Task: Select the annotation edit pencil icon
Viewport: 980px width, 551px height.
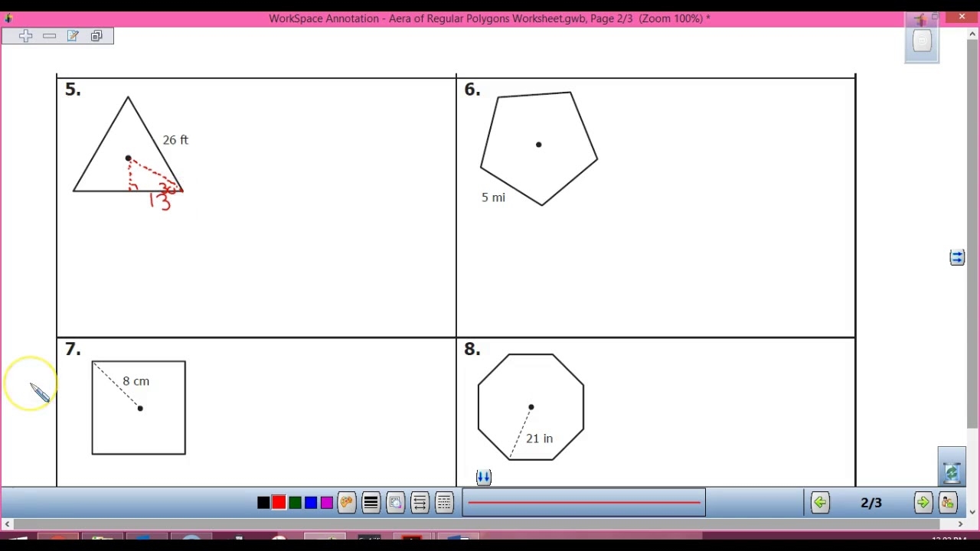Action: pos(73,35)
